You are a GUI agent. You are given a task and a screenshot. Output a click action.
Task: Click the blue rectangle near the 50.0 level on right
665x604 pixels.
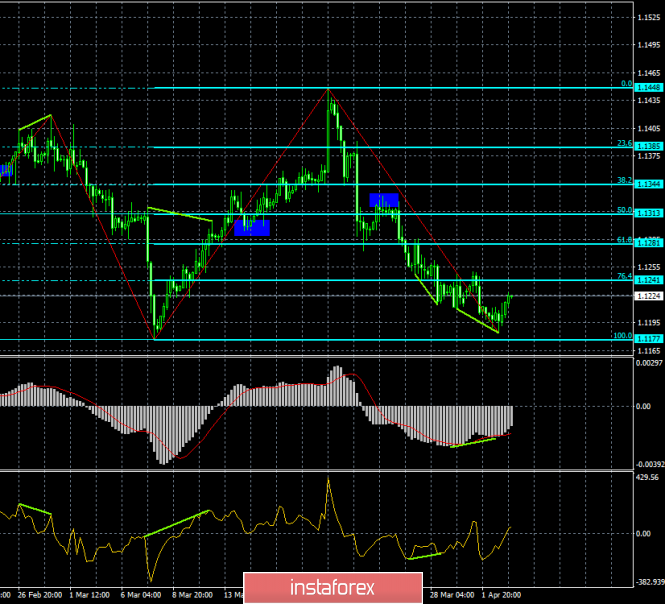[x=384, y=200]
